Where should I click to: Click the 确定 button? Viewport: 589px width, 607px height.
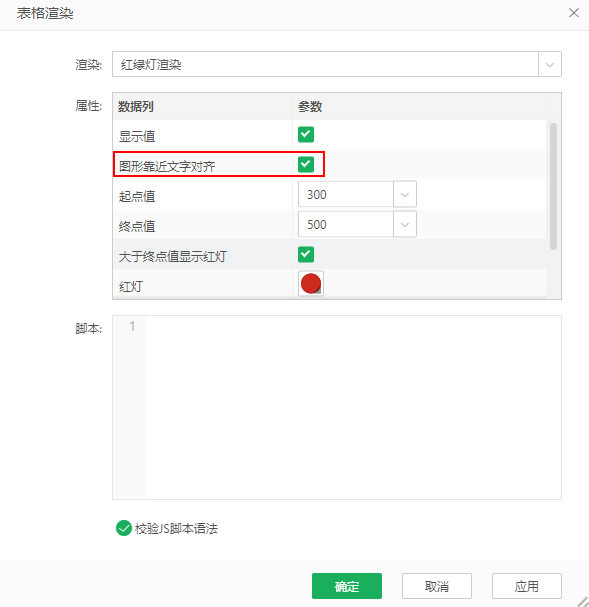pos(347,586)
